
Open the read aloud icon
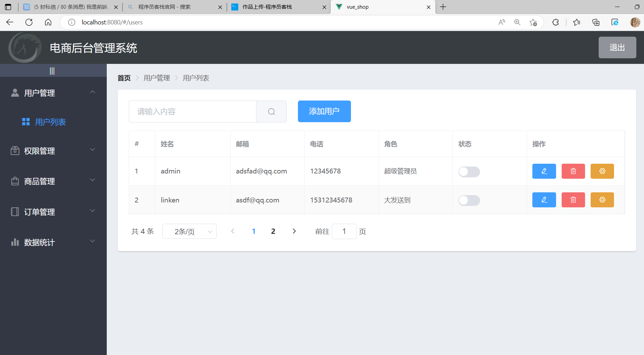point(502,22)
